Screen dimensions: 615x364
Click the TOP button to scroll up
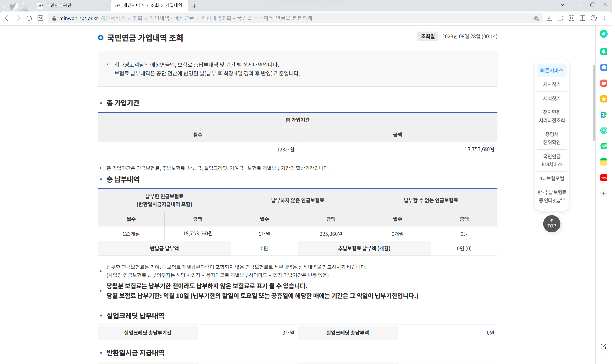[x=552, y=224]
